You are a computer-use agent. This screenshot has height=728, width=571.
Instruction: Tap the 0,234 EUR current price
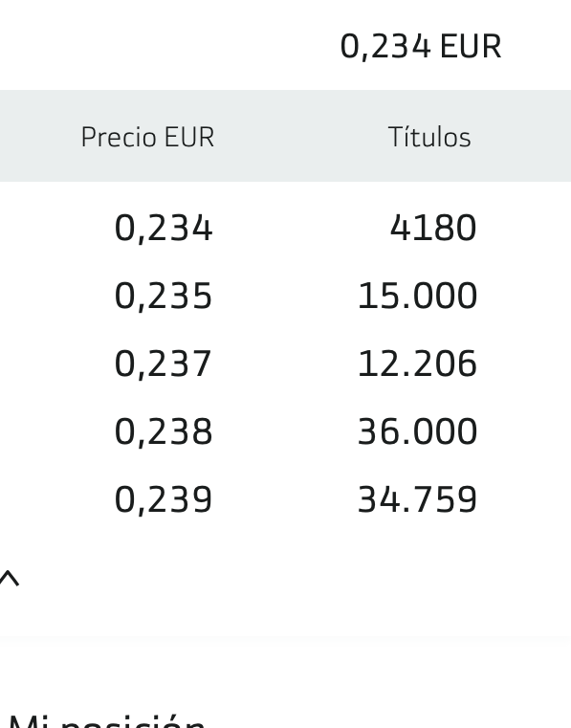pyautogui.click(x=421, y=47)
